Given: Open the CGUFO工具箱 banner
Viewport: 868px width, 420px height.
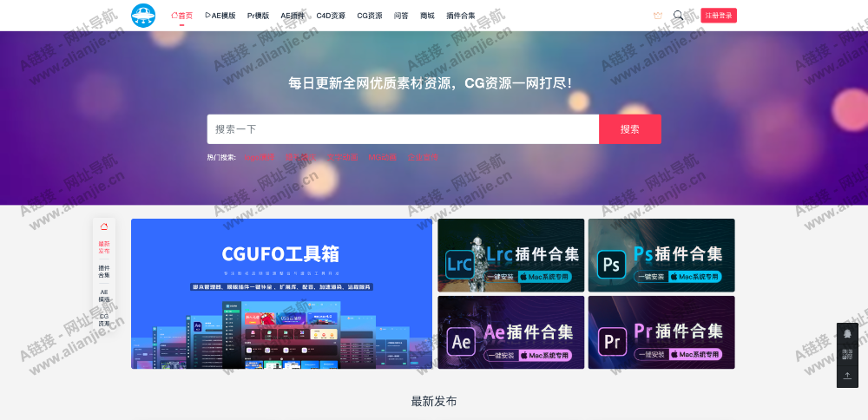Looking at the screenshot, I should [281, 293].
